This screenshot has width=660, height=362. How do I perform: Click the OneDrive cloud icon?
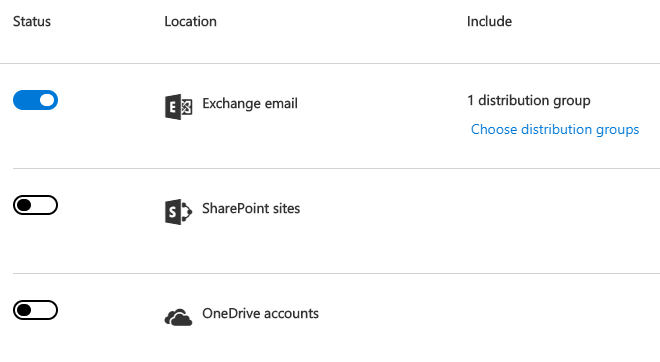click(178, 317)
